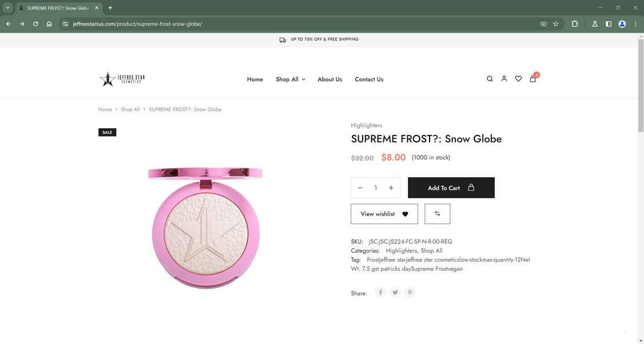Open the Contact Us menu item

[x=369, y=79]
